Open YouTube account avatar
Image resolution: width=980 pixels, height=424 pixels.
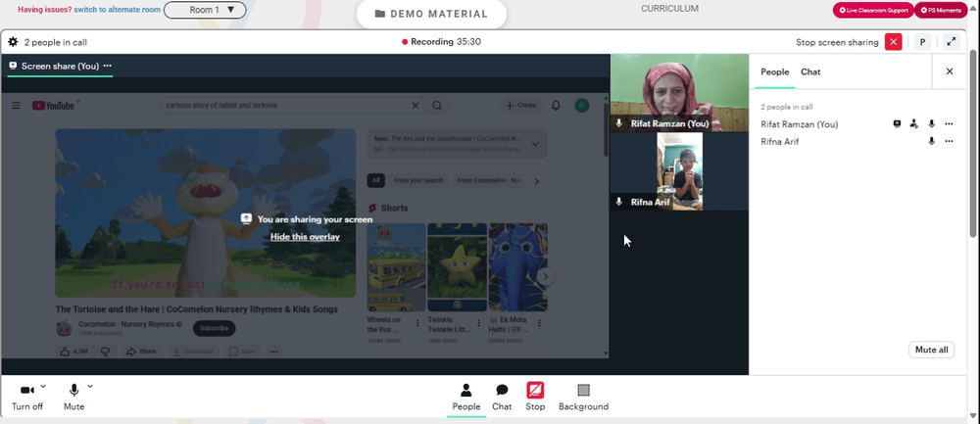coord(582,106)
